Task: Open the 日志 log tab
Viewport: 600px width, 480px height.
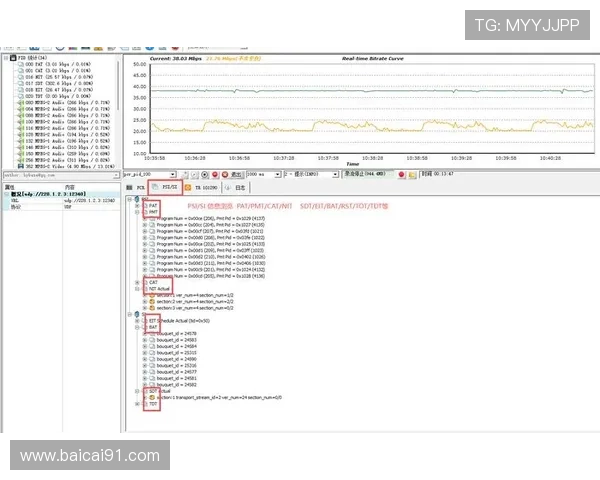Action: [x=238, y=186]
